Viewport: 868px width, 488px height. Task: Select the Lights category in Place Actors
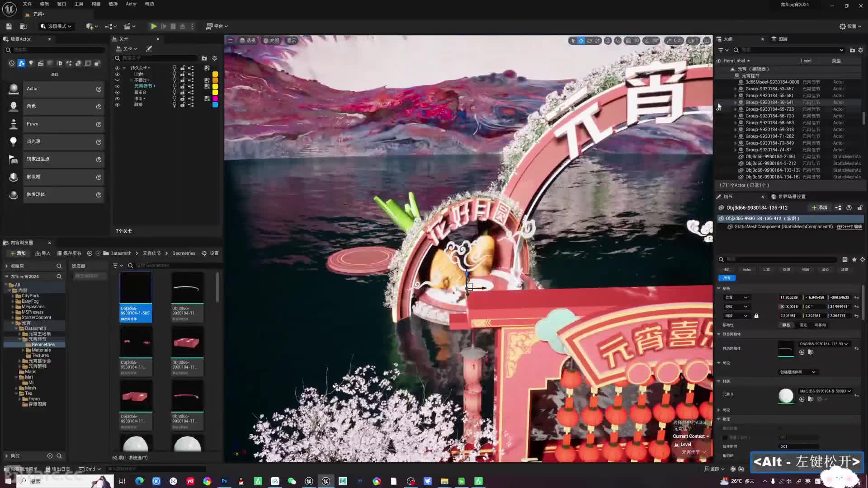pyautogui.click(x=31, y=63)
